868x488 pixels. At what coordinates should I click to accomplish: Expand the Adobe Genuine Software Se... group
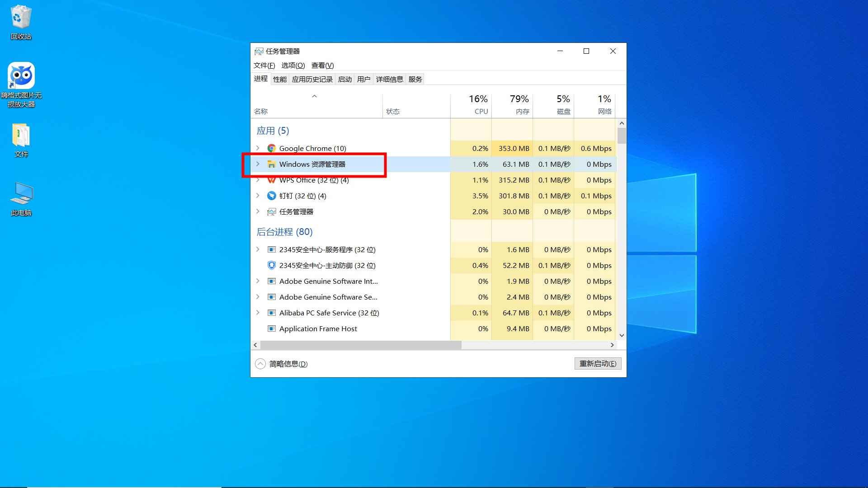258,297
